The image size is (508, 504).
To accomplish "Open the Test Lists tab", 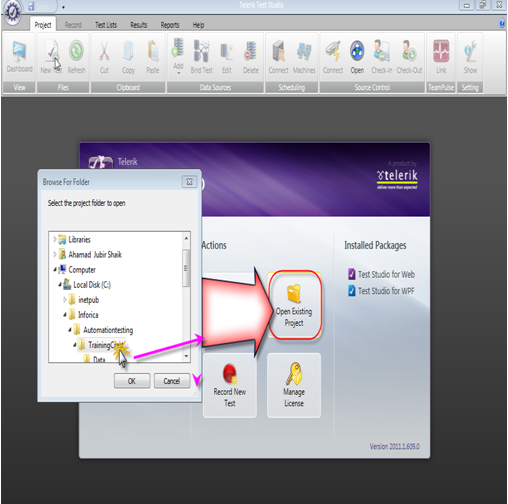I will coord(106,25).
